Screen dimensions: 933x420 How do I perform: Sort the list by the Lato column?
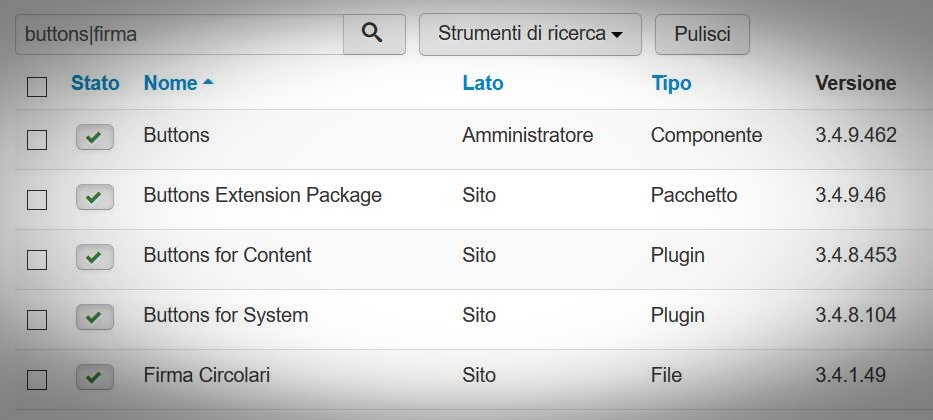pyautogui.click(x=483, y=83)
